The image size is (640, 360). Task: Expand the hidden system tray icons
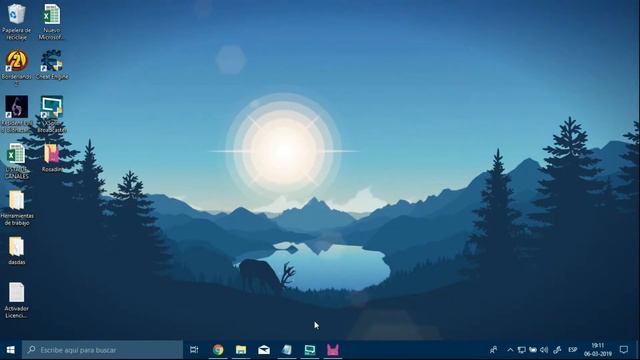(x=510, y=350)
